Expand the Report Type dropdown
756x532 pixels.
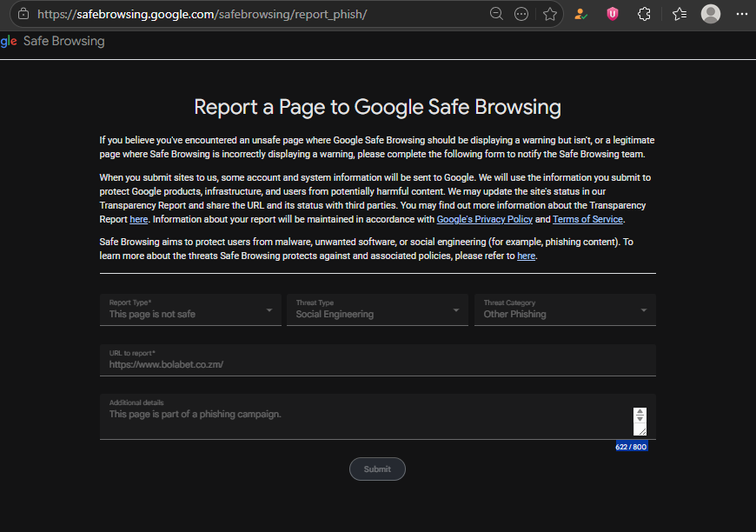(190, 309)
